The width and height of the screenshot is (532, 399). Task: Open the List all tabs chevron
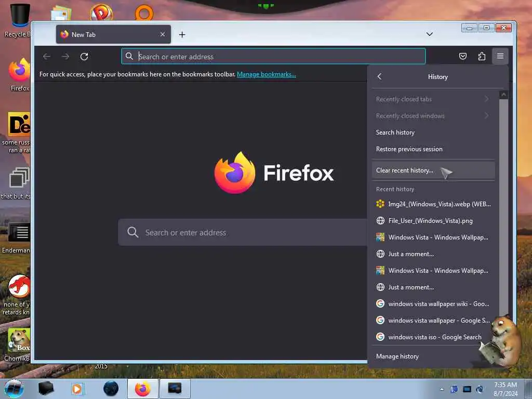point(430,34)
